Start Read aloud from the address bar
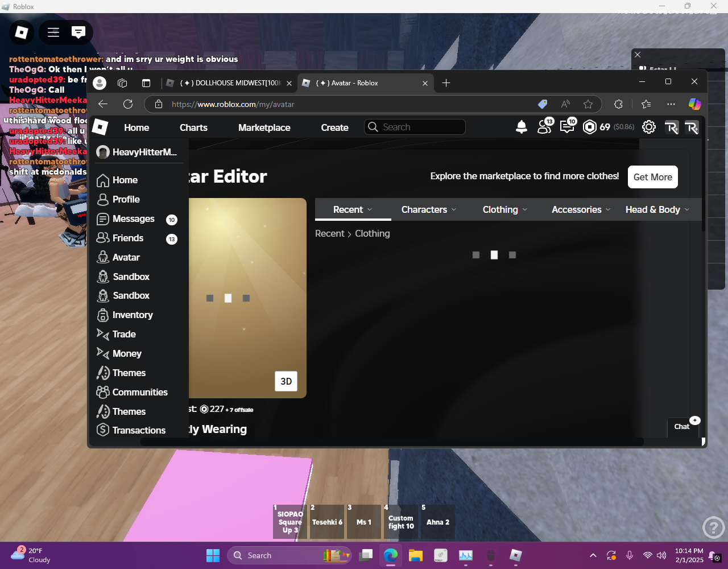This screenshot has width=728, height=569. click(565, 104)
